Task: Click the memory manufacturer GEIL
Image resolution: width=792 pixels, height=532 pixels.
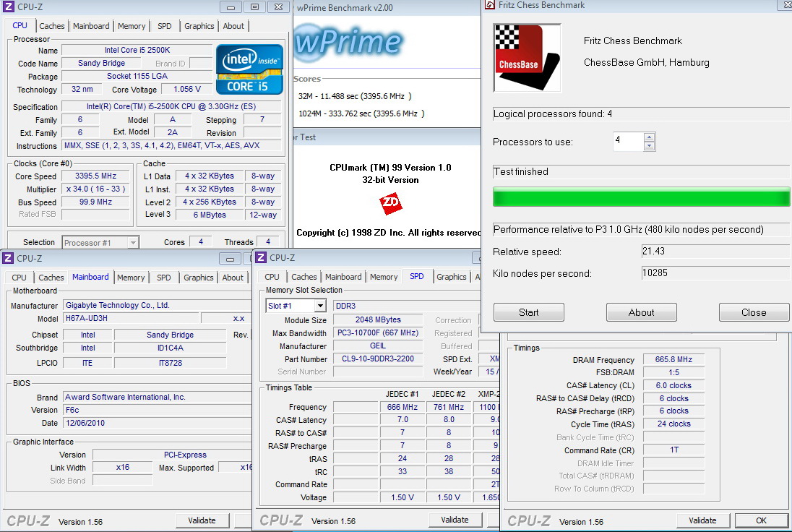Action: (378, 346)
